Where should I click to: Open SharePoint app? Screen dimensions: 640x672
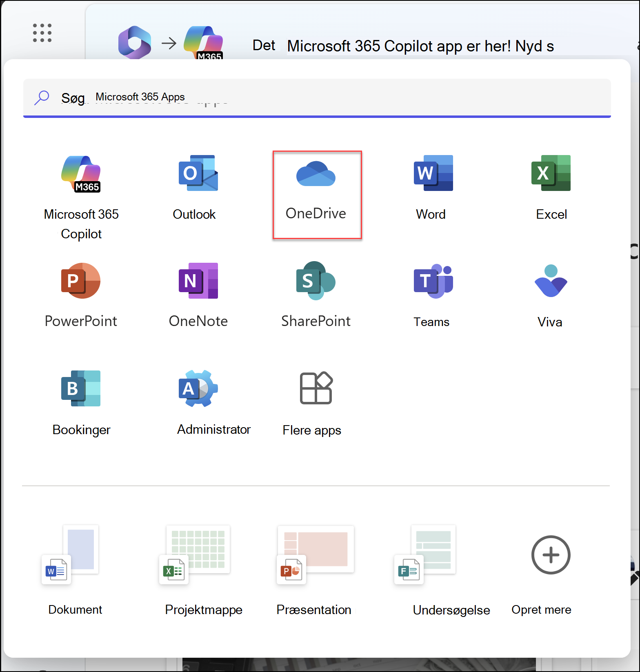pos(316,295)
